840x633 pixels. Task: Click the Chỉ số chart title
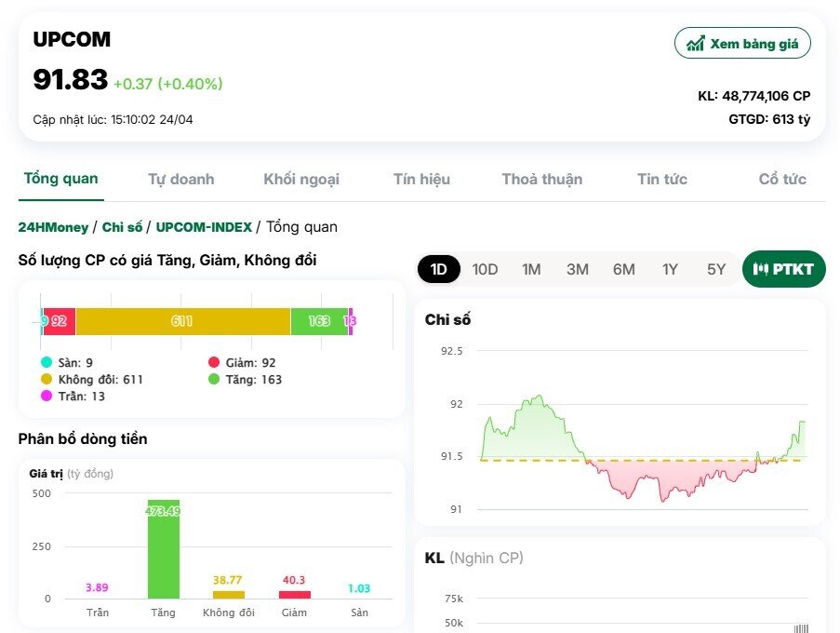pyautogui.click(x=447, y=320)
